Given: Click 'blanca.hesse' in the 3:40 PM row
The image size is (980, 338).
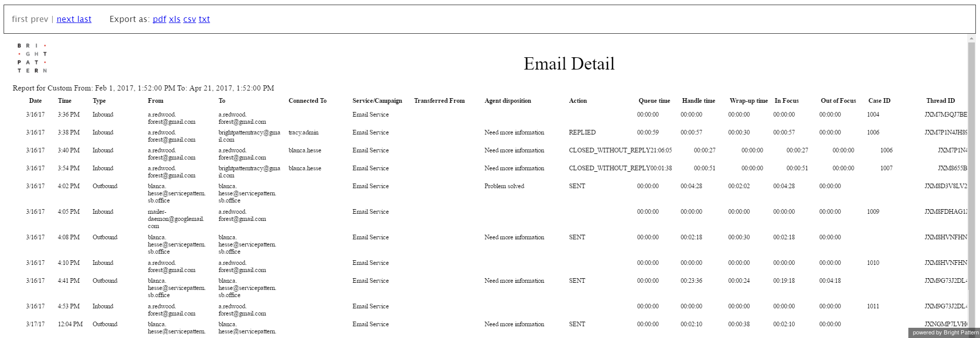Looking at the screenshot, I should pyautogui.click(x=305, y=150).
